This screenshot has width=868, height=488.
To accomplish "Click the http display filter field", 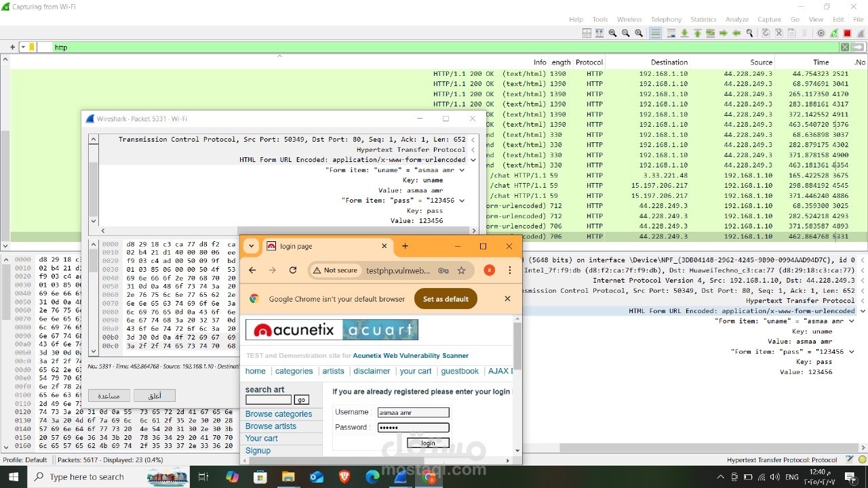I will (x=444, y=47).
